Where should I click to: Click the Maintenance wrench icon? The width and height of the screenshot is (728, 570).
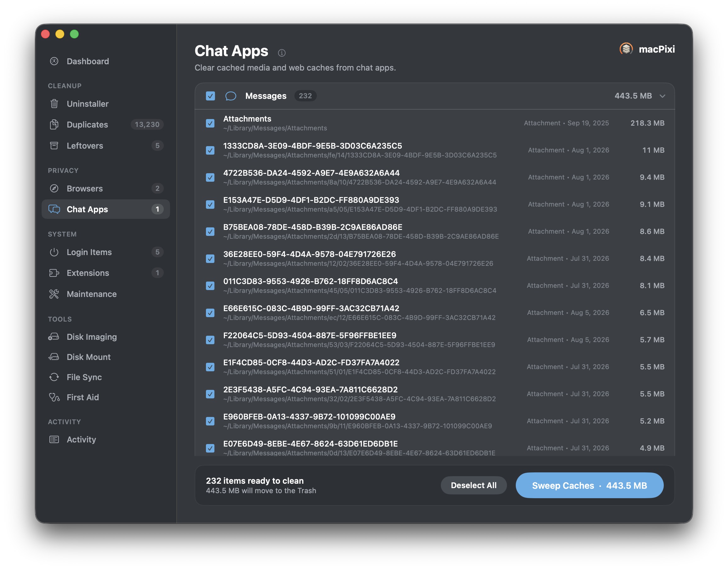54,294
